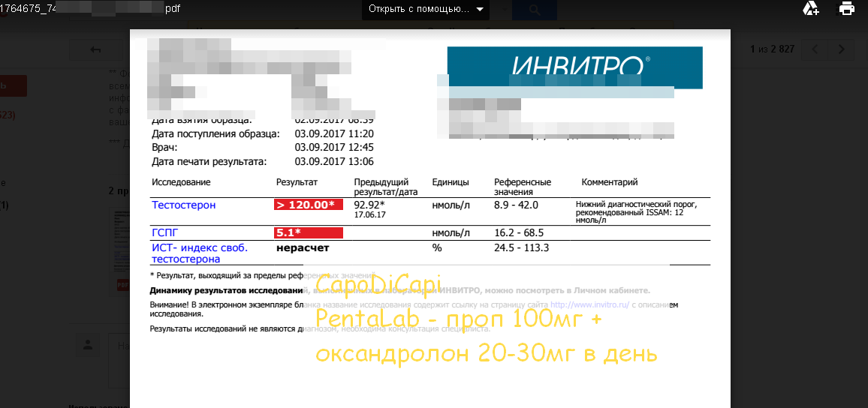Screen dimensions: 868x408
Task: Click the dimmed search magnifier button
Action: coord(534,10)
